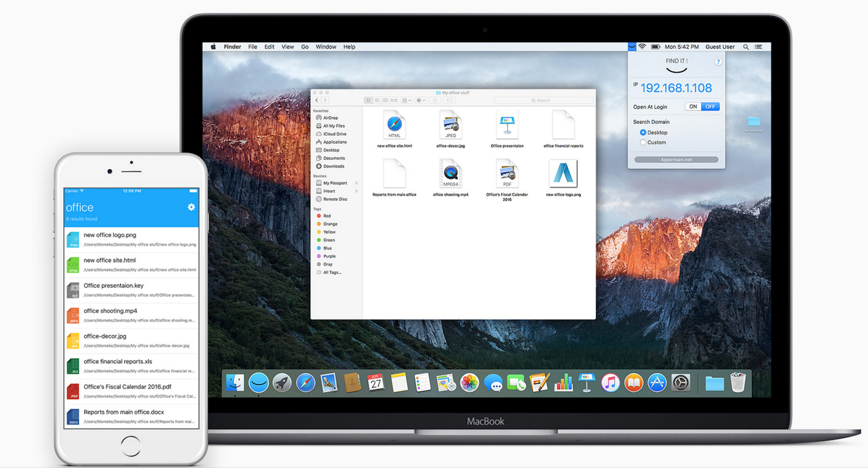Open the Calendar app showing 27
868x468 pixels.
(376, 383)
